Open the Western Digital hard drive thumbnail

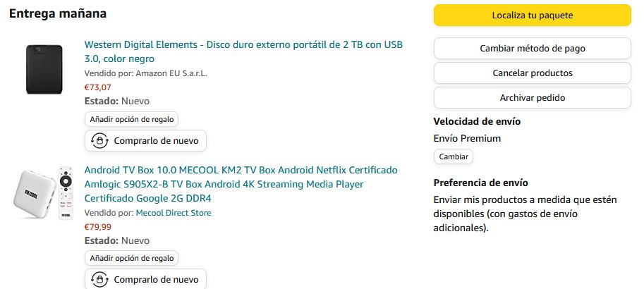pyautogui.click(x=44, y=69)
